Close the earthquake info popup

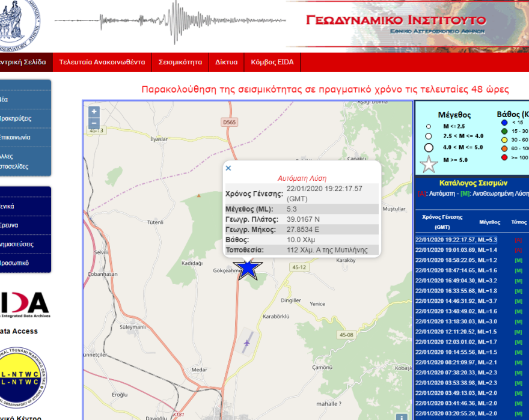click(228, 168)
